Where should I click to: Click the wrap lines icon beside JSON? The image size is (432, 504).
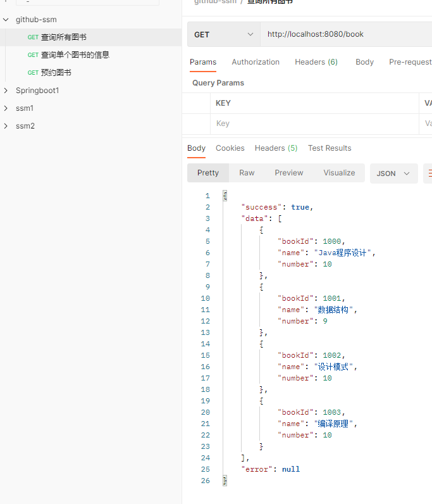428,173
